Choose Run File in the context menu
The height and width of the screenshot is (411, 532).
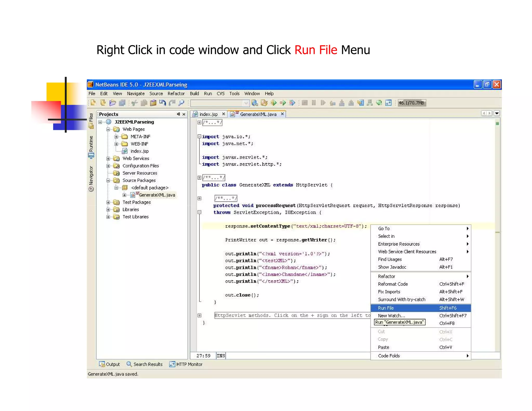[x=421, y=308]
